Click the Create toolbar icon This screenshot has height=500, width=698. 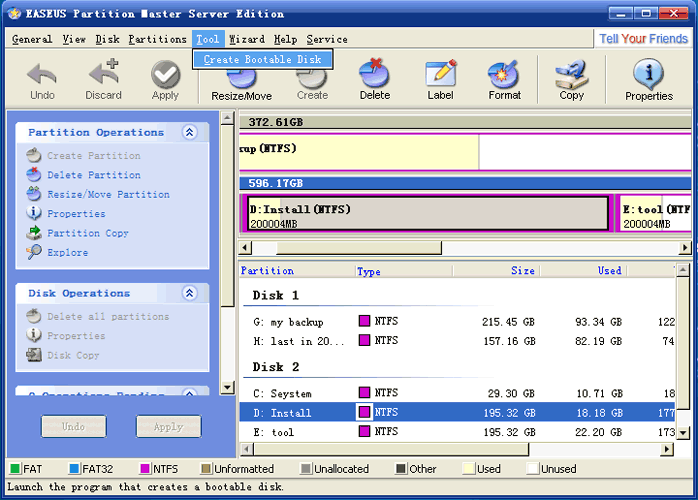pos(312,79)
